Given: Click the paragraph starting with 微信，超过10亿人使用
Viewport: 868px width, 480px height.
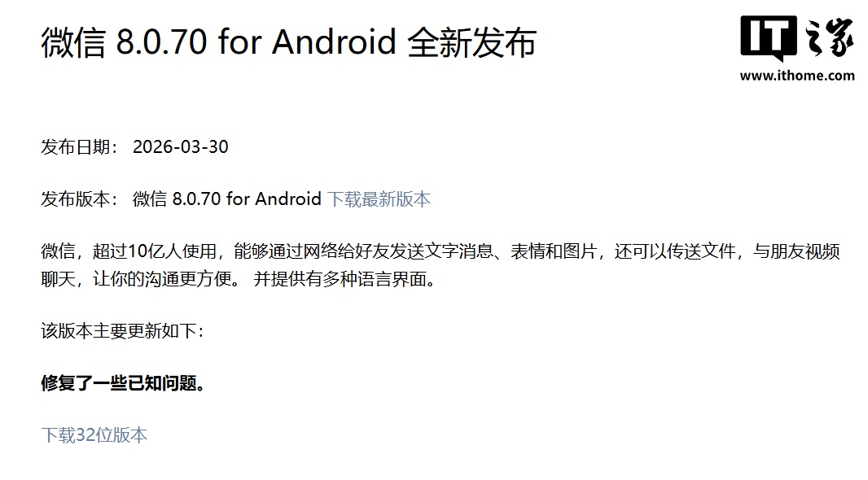Looking at the screenshot, I should (x=441, y=265).
